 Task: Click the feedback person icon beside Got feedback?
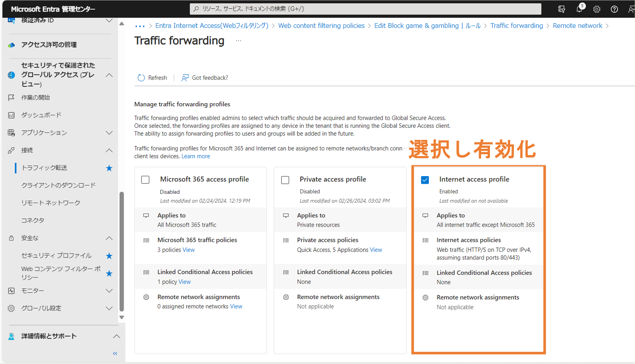pyautogui.click(x=185, y=78)
